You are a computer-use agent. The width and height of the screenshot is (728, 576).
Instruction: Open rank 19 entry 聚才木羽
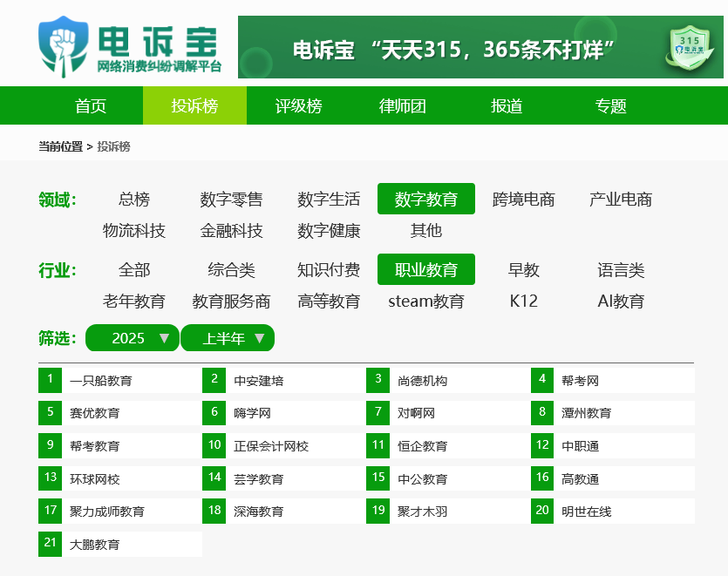448,512
